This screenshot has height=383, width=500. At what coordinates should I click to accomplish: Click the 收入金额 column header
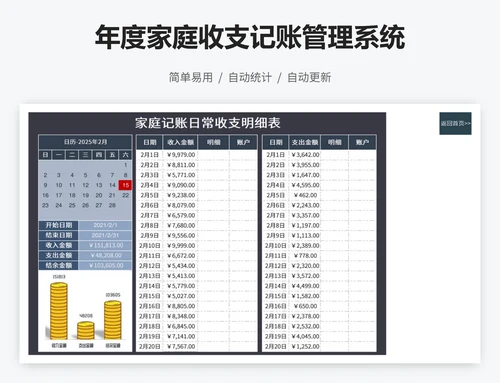[180, 142]
